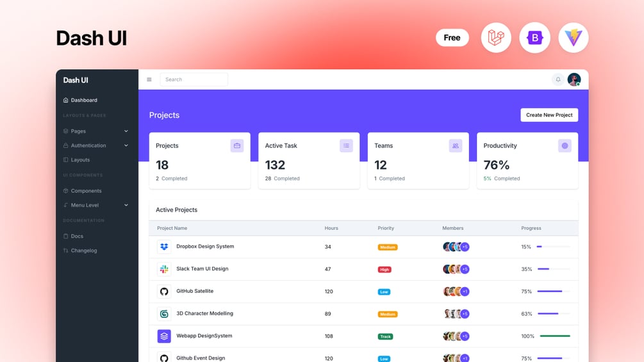
Task: Click the Laravel logo badge
Action: [x=496, y=38]
